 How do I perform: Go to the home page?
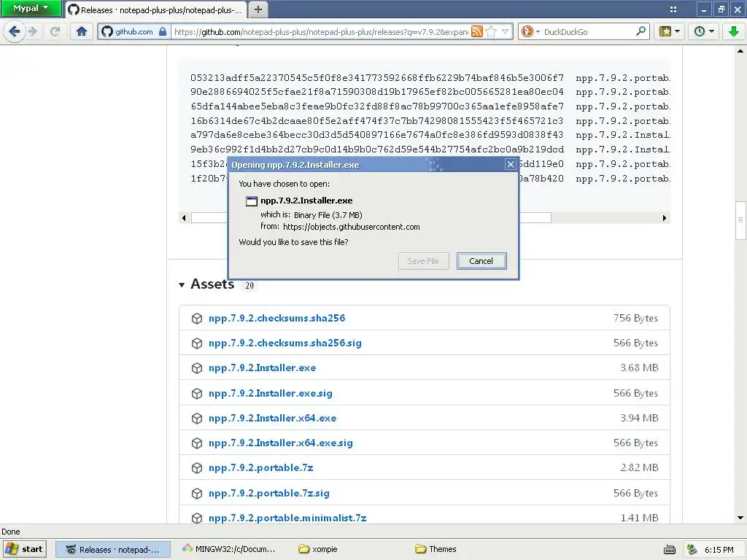[x=82, y=32]
